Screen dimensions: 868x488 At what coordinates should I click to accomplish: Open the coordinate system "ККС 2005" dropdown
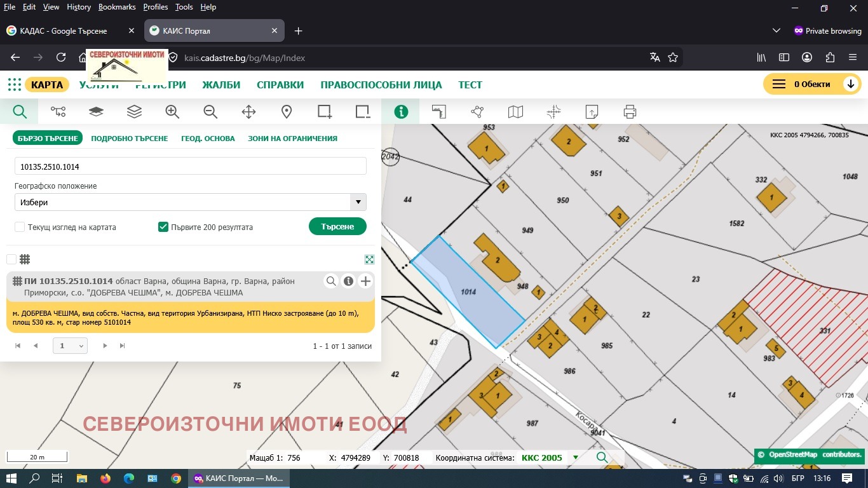tap(575, 457)
